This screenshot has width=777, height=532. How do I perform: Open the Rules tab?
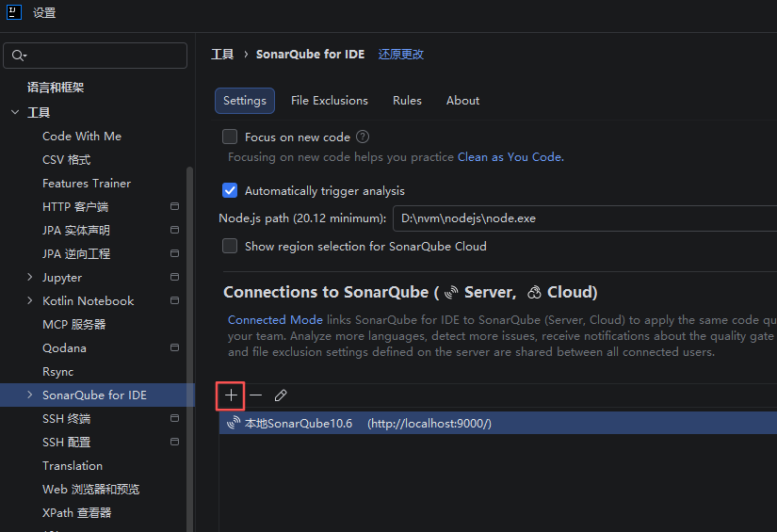(x=407, y=101)
